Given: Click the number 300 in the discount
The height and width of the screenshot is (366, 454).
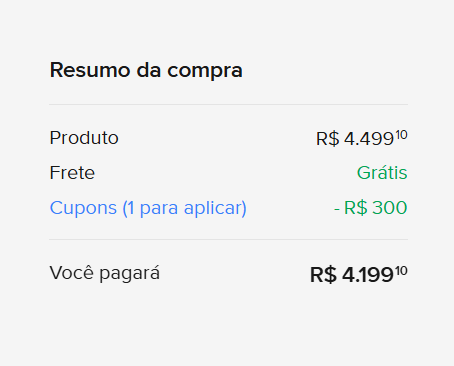Looking at the screenshot, I should [390, 208].
